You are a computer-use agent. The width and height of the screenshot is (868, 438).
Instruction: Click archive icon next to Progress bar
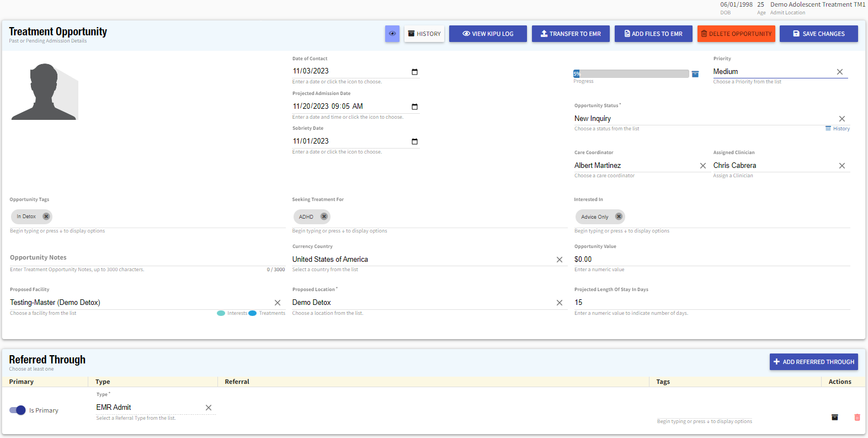coord(695,74)
